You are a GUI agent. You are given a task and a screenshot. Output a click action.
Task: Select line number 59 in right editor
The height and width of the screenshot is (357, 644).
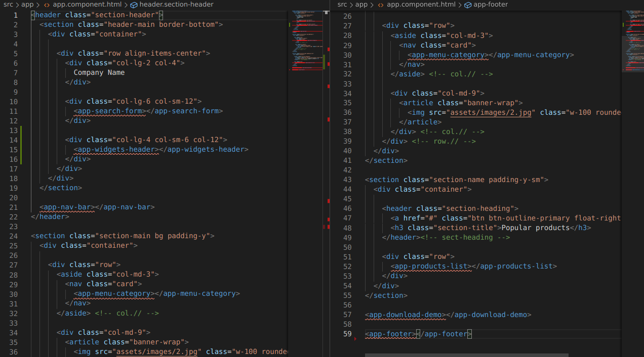coord(347,334)
